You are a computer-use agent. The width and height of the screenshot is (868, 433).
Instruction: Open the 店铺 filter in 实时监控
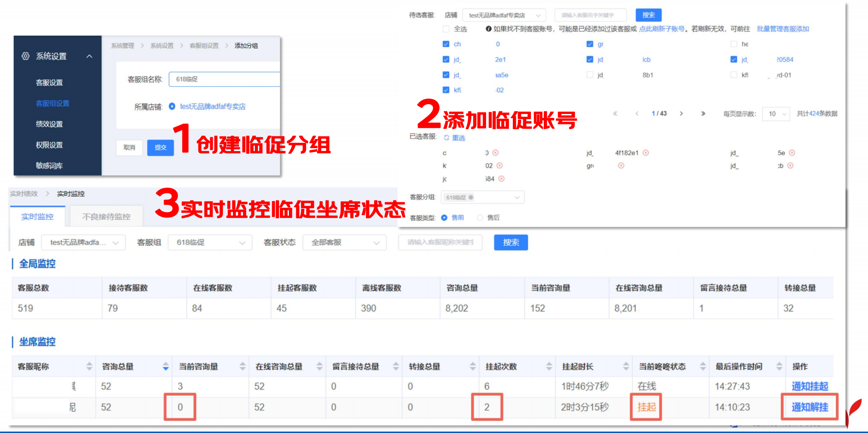(x=84, y=242)
